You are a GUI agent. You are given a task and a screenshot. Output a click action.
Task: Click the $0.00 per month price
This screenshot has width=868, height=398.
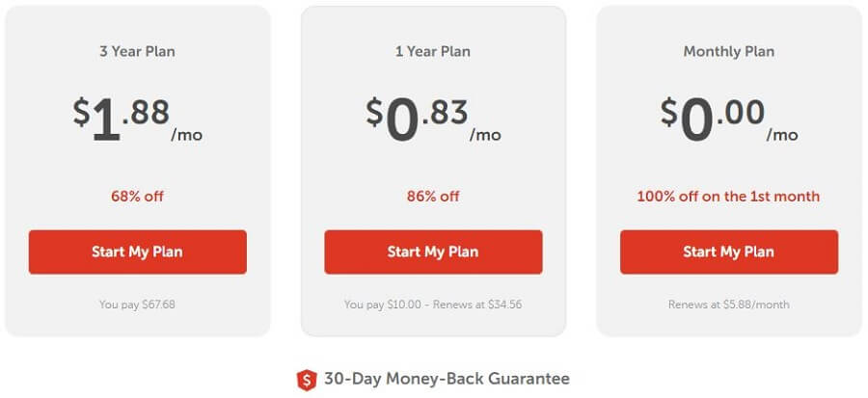729,119
